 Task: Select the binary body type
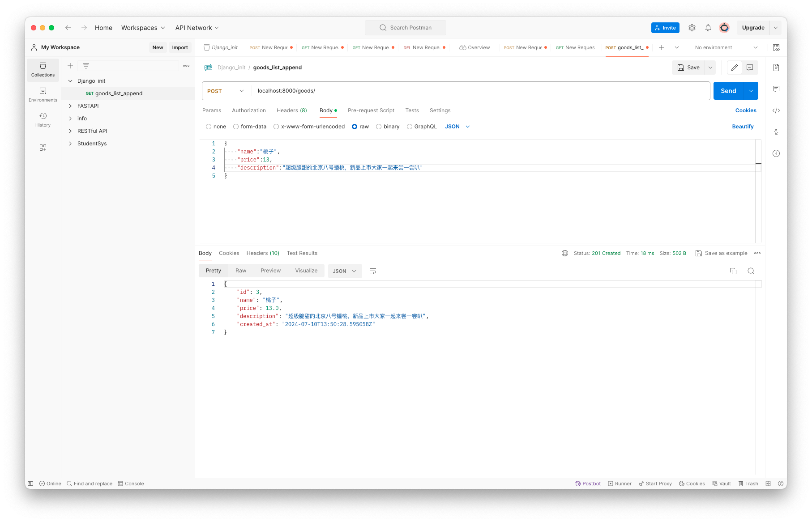click(379, 127)
